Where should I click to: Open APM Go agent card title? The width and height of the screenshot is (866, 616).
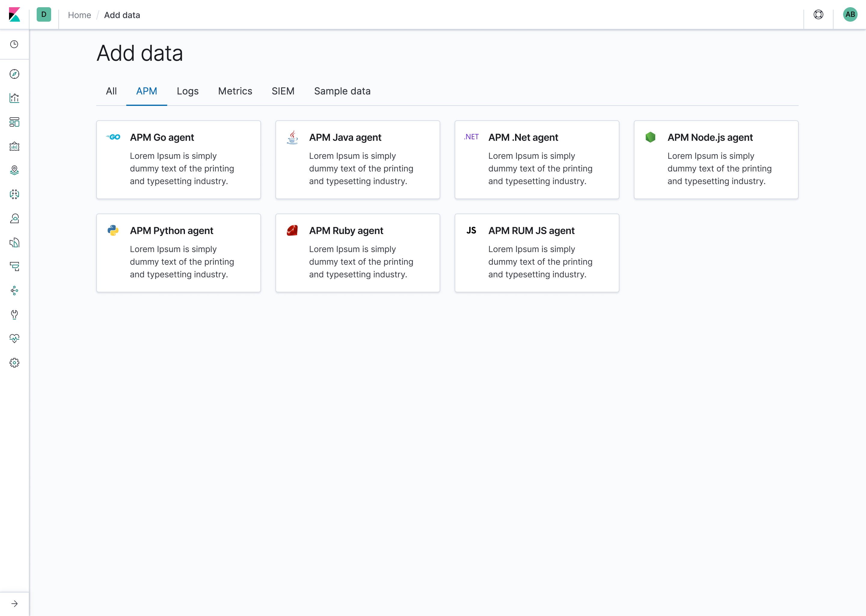162,137
